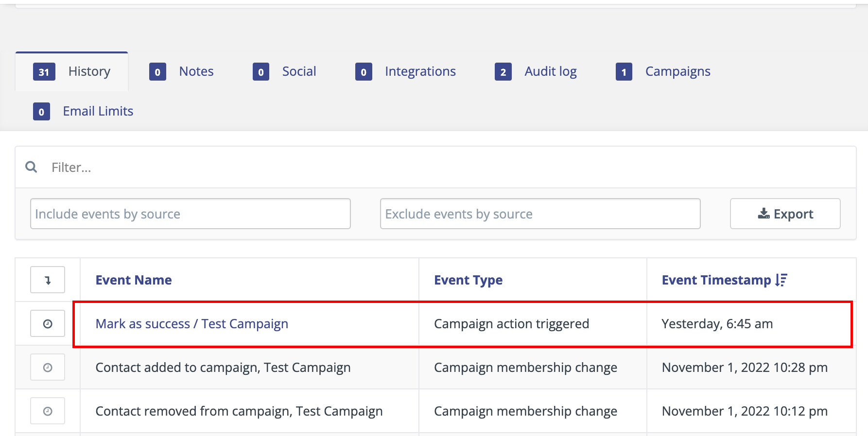Open the Email Limits tab

point(98,111)
